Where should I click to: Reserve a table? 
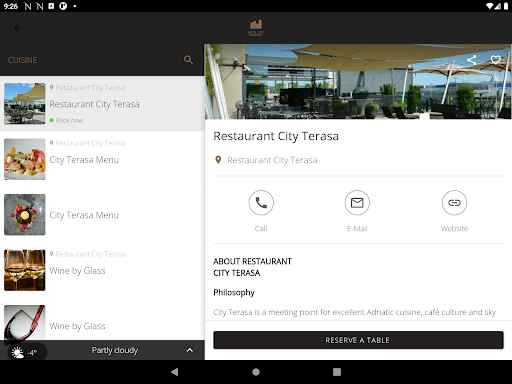click(358, 340)
